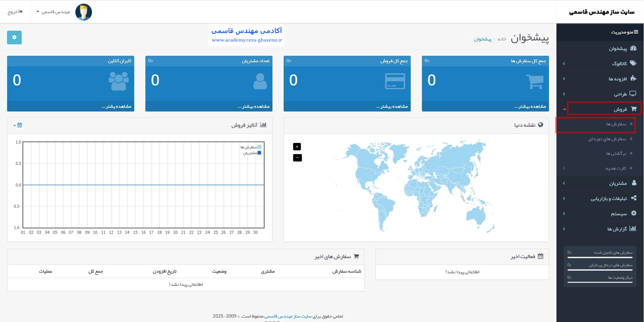This screenshot has width=644, height=322.
Task: Zoom out the world map with minus button
Action: pyautogui.click(x=297, y=158)
